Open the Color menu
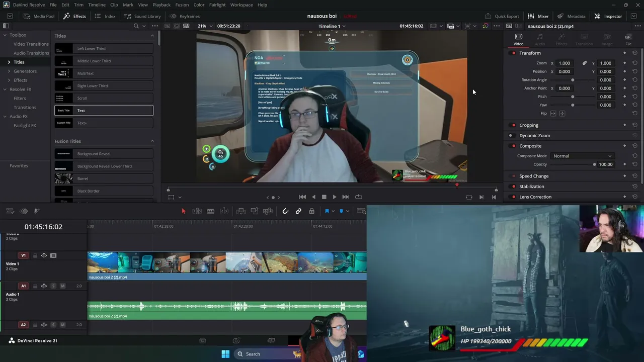 click(x=199, y=5)
